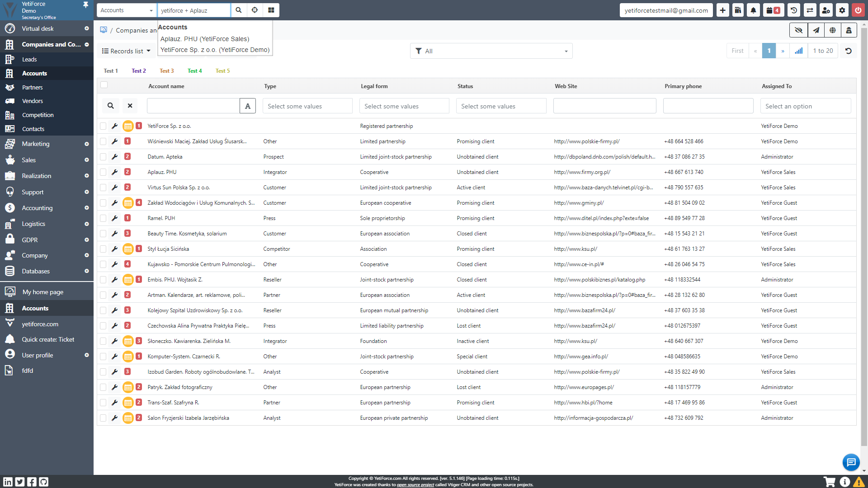
Task: Open chat bubble icon at bottom right
Action: (x=851, y=462)
